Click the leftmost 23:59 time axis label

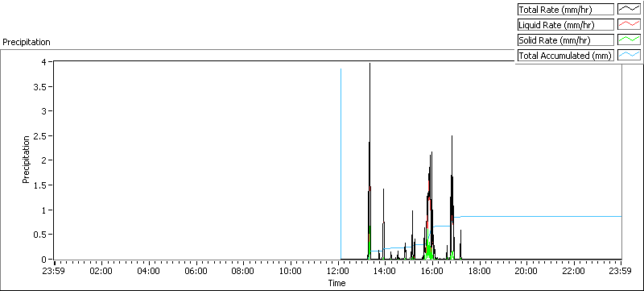55,271
